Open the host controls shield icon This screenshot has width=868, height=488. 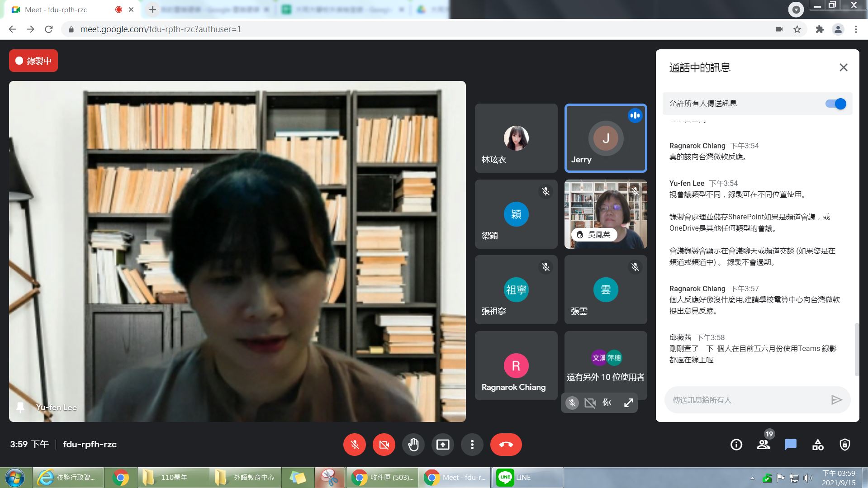point(844,445)
